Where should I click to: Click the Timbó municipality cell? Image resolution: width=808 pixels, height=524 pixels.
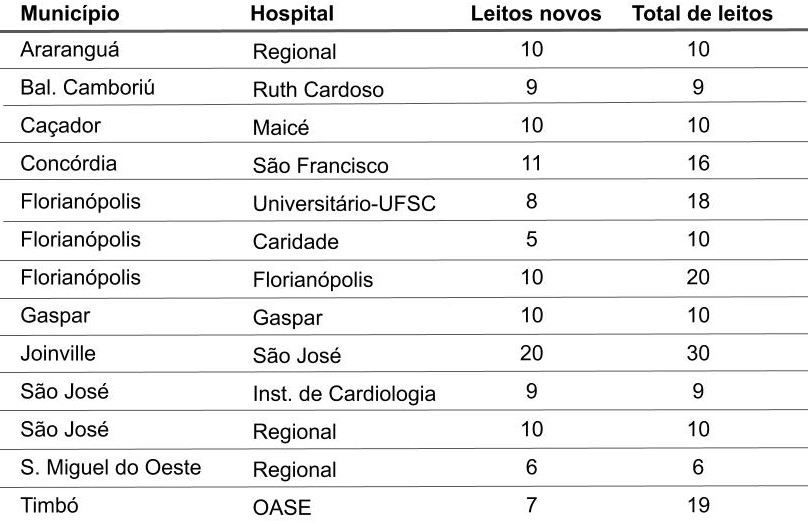[49, 506]
